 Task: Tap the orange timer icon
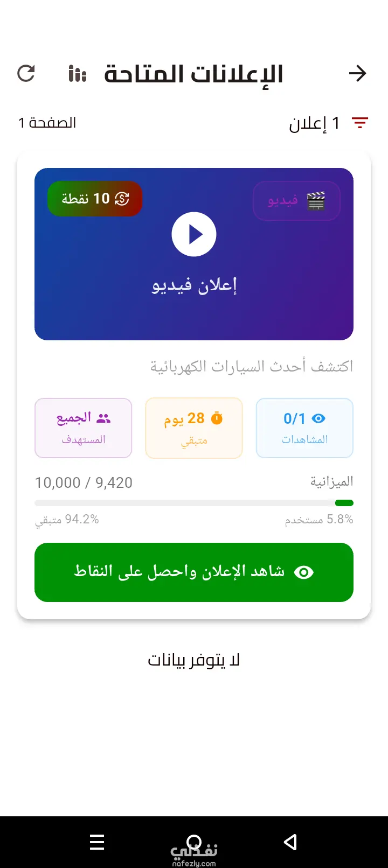tap(217, 418)
